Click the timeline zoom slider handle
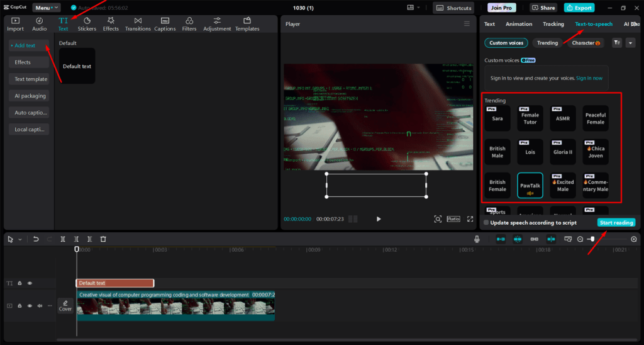Image resolution: width=644 pixels, height=345 pixels. click(x=592, y=239)
